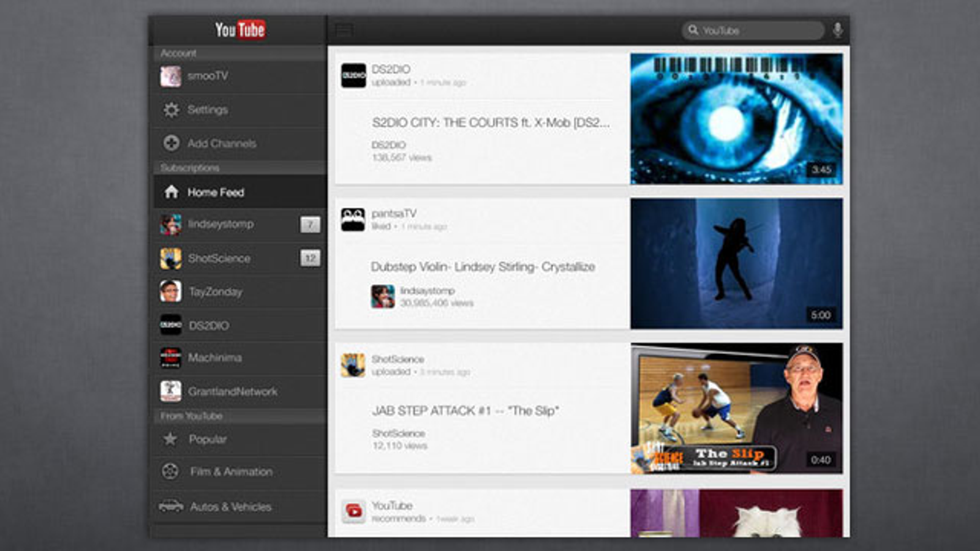Image resolution: width=980 pixels, height=551 pixels.
Task: Open lindseystomp channel avatar in sidebar
Action: tap(170, 225)
